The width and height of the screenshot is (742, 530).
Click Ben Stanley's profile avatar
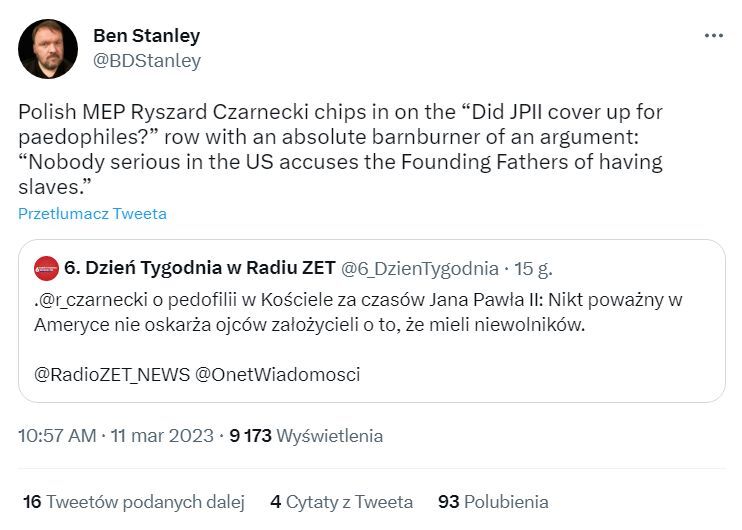point(48,49)
